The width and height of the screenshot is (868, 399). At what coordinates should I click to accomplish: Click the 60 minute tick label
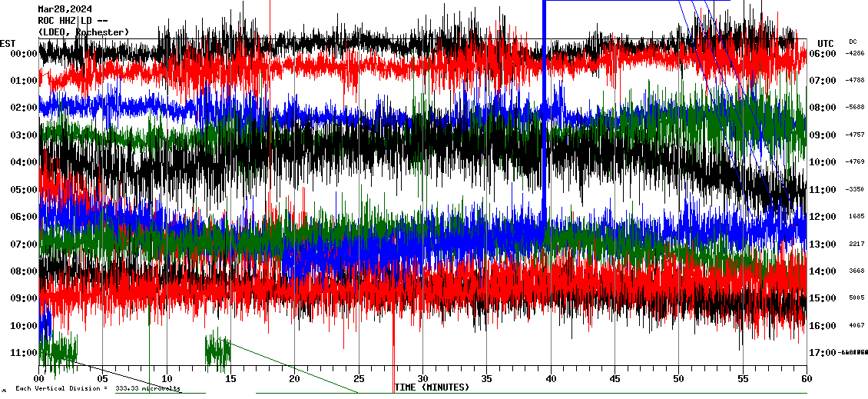coord(806,379)
